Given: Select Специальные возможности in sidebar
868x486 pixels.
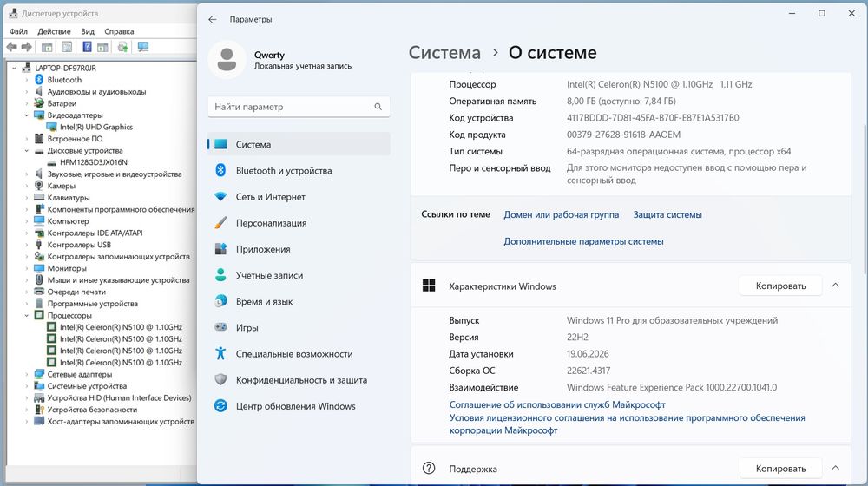Looking at the screenshot, I should pyautogui.click(x=299, y=354).
